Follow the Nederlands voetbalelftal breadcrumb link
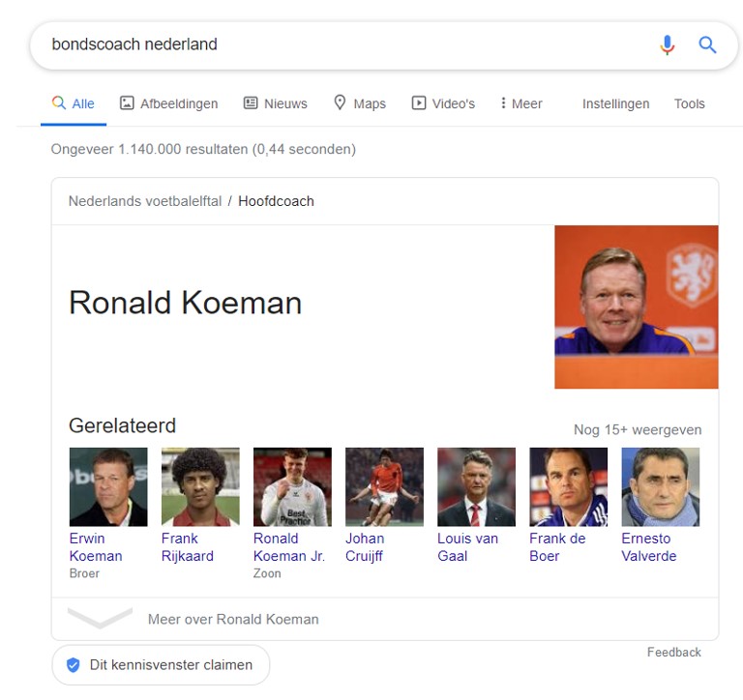This screenshot has height=700, width=743. click(145, 201)
